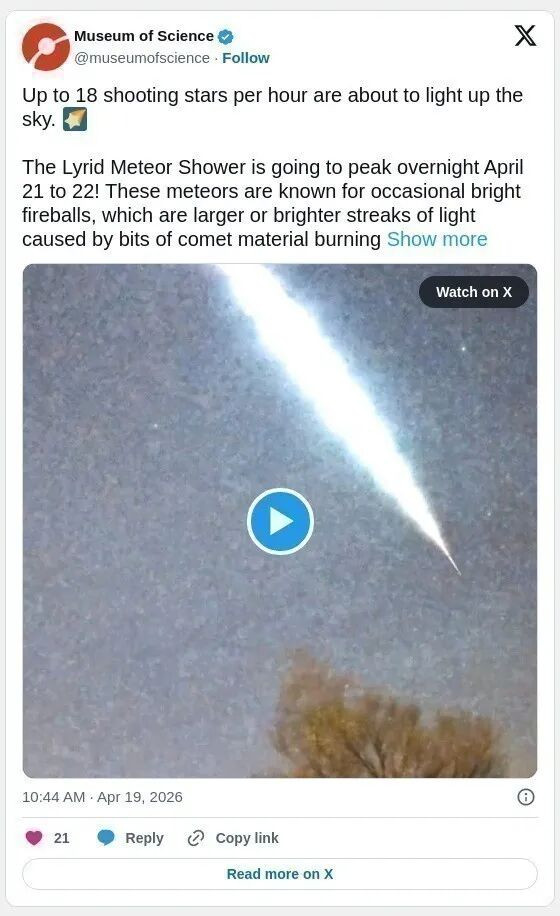Open the X logo in the corner

pyautogui.click(x=525, y=36)
